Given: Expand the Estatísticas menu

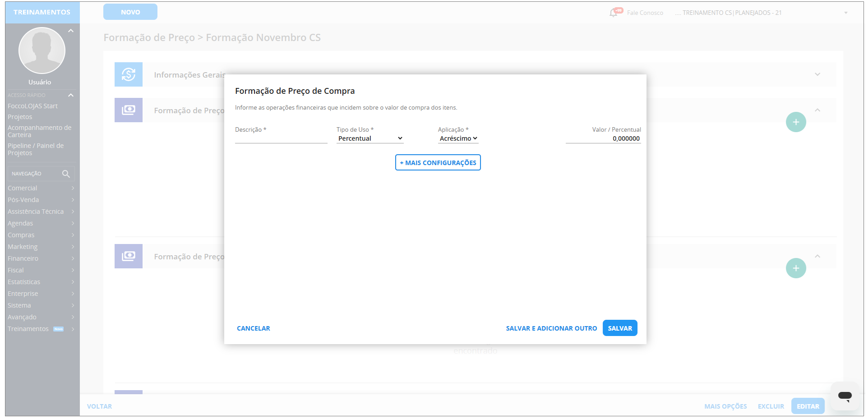Looking at the screenshot, I should point(41,282).
